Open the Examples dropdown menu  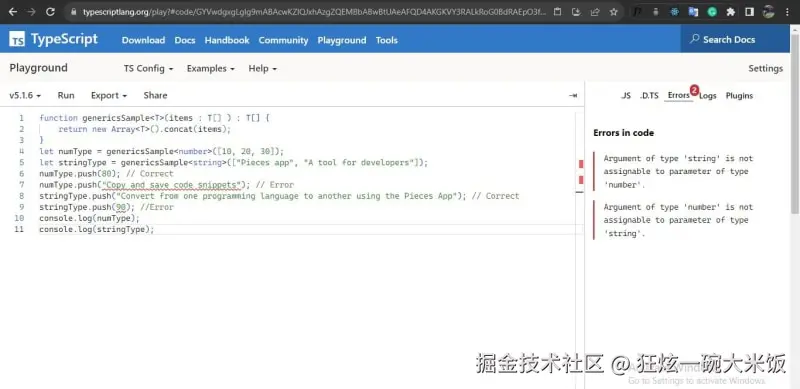(211, 68)
